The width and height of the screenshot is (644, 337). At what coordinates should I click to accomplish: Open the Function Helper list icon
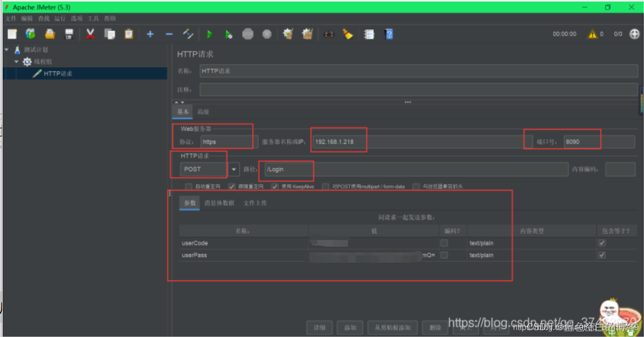pos(369,34)
